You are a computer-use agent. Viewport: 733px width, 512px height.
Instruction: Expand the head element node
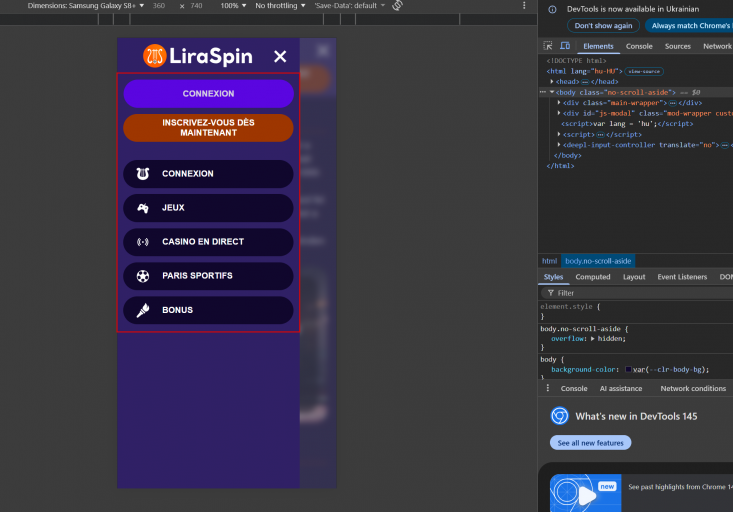(552, 82)
